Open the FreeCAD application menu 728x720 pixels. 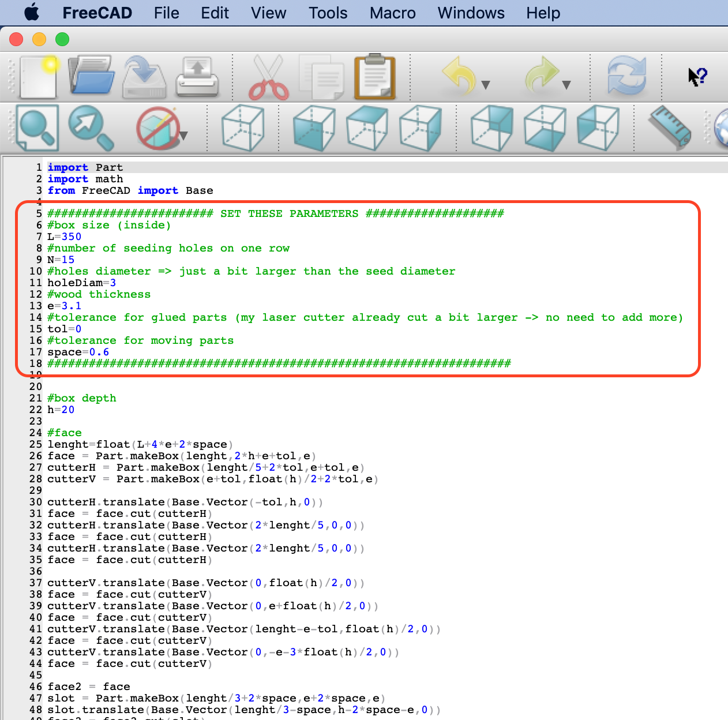click(97, 13)
